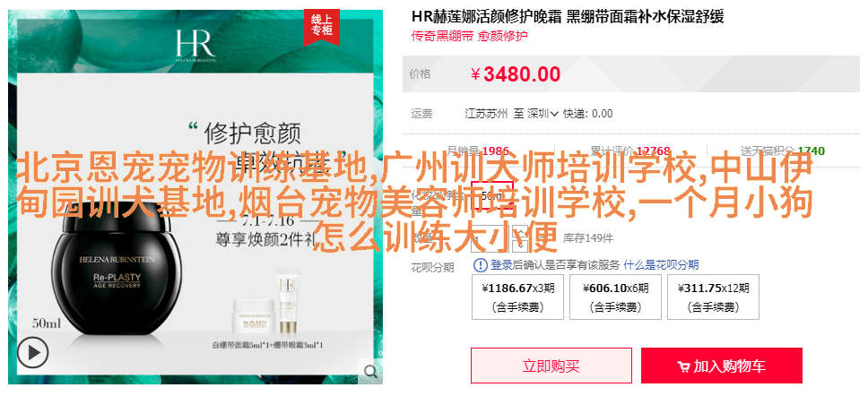The image size is (868, 396).
Task: Open the 深圳 destination dropdown
Action: tap(542, 114)
